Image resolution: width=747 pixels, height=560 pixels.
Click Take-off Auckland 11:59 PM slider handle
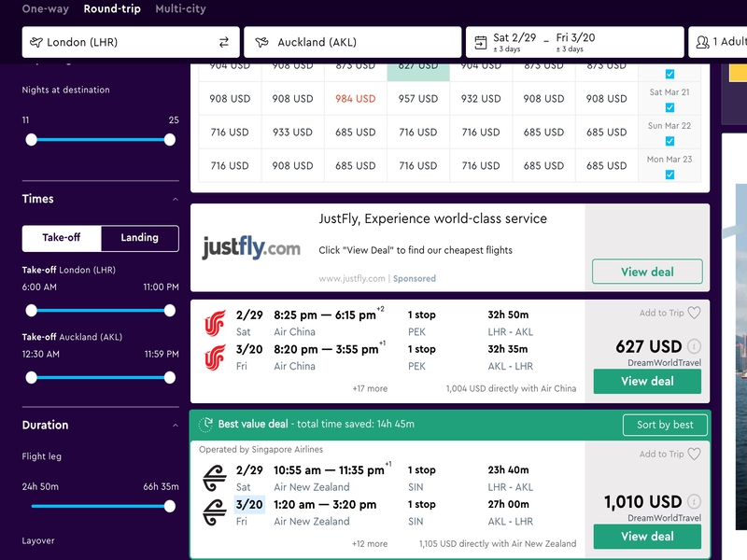(170, 378)
